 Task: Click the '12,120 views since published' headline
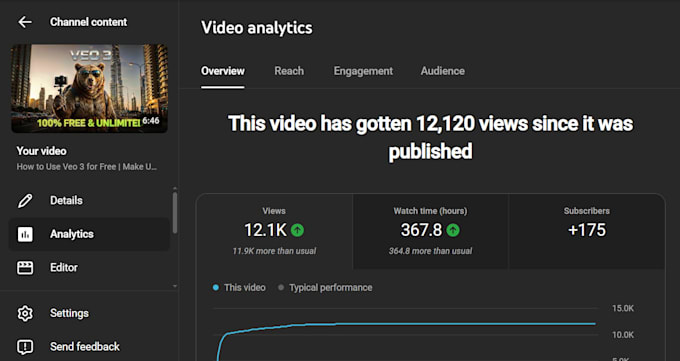click(430, 137)
